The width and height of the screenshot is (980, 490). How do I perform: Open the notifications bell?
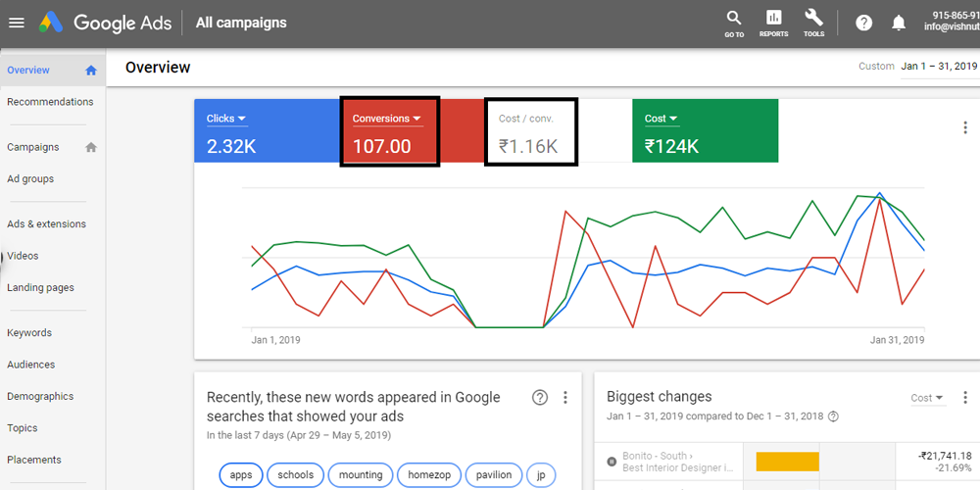899,23
